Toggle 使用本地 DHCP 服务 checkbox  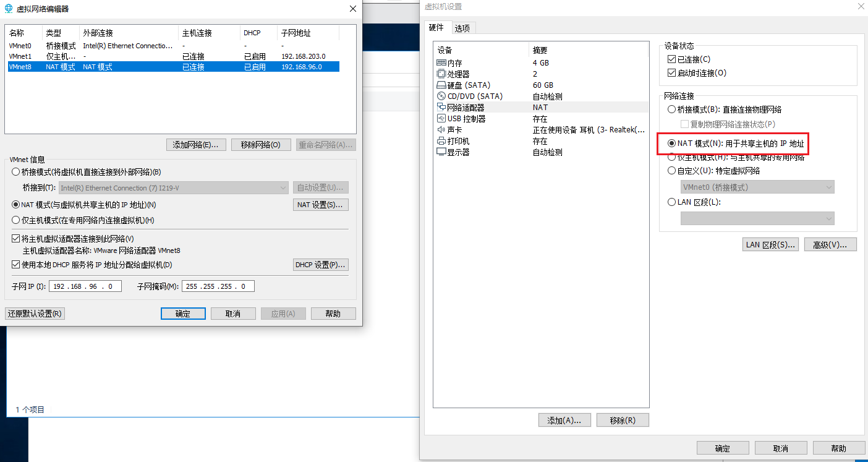(16, 265)
